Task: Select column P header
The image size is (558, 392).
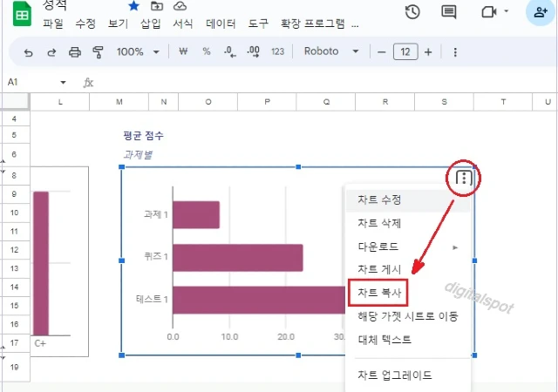Action: click(x=267, y=102)
